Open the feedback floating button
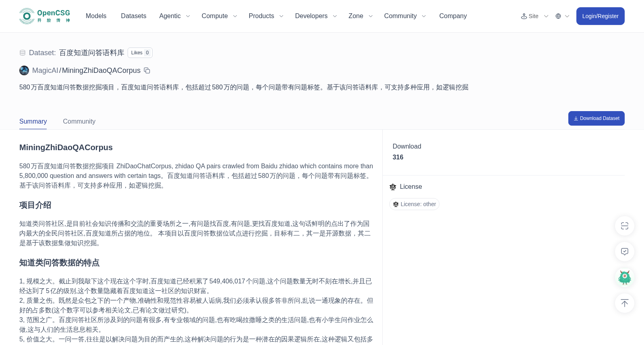 coord(625,252)
